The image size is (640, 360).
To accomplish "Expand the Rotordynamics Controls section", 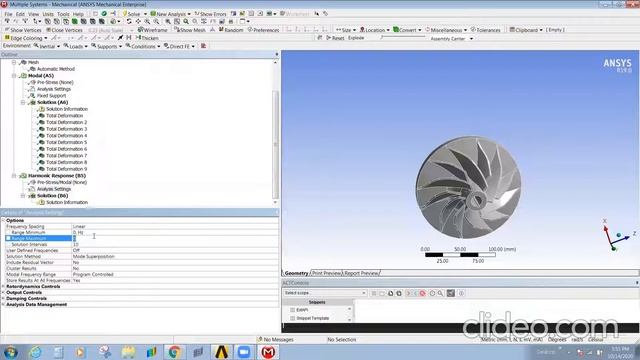I will (3, 287).
